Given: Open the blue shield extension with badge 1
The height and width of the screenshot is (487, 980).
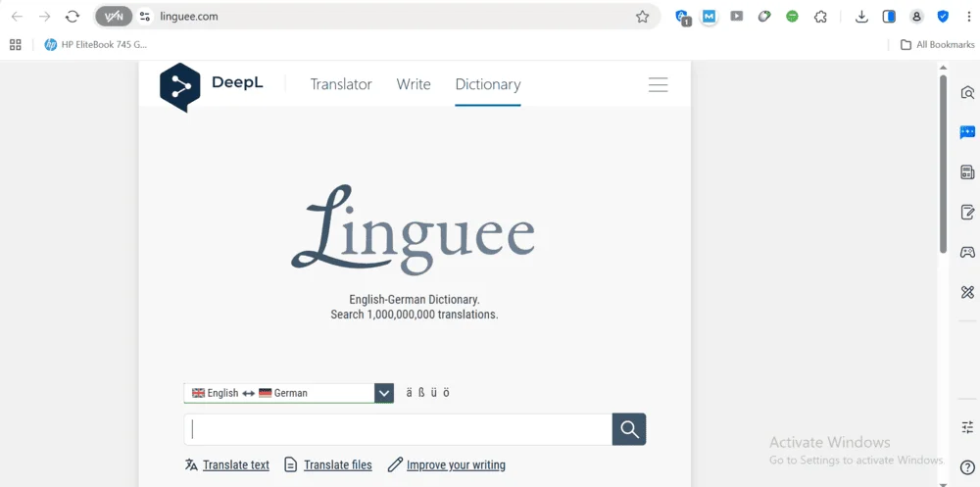Looking at the screenshot, I should tap(682, 17).
